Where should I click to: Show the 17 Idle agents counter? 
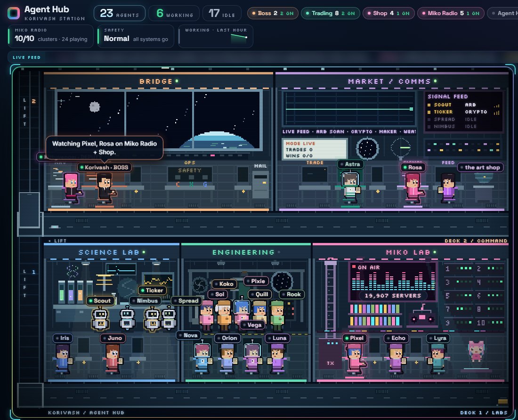(222, 13)
